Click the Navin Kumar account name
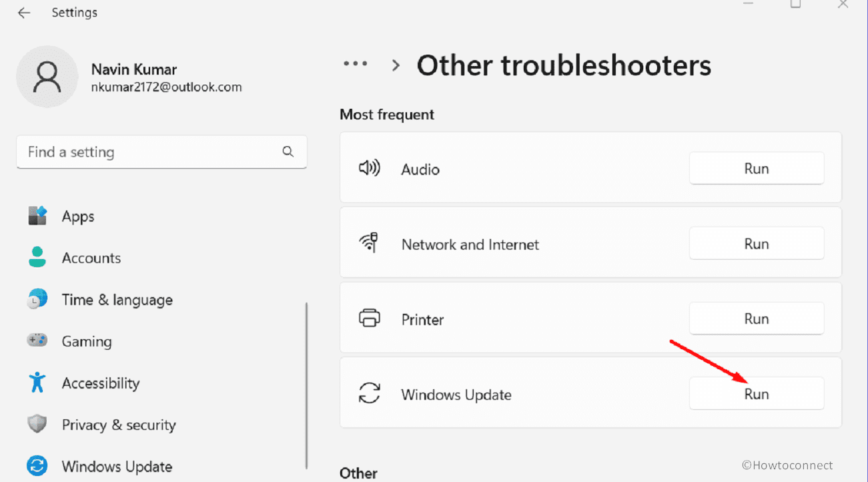This screenshot has width=868, height=482. click(134, 69)
